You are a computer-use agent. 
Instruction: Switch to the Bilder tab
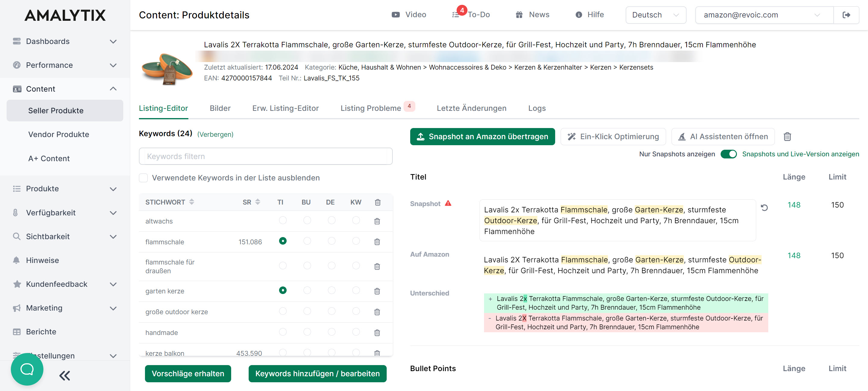coord(220,108)
